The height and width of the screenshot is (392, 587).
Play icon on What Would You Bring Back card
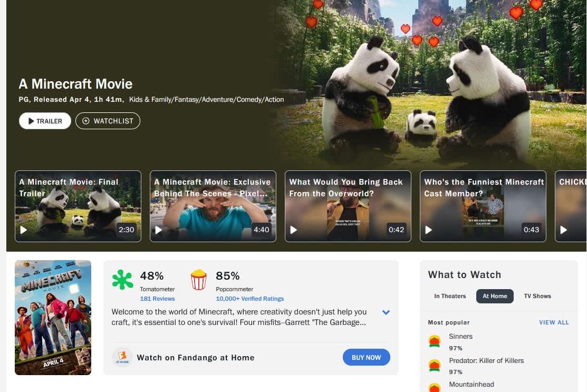(294, 230)
